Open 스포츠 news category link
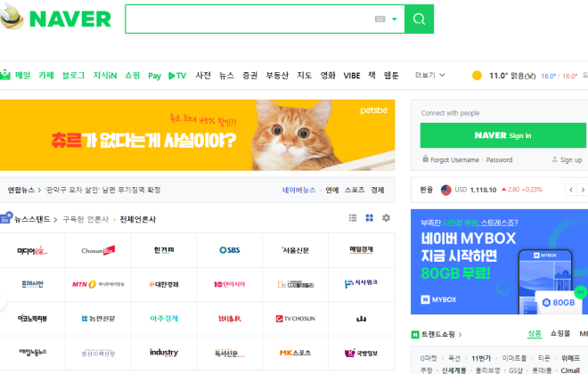The image size is (588, 374). click(x=355, y=190)
